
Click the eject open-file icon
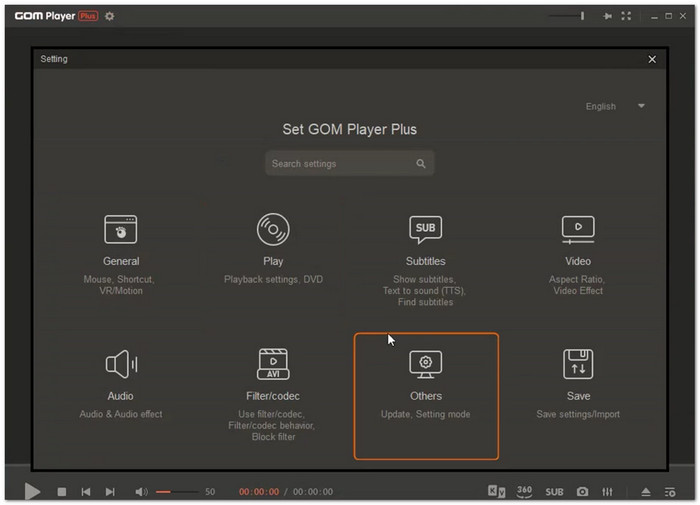click(646, 492)
